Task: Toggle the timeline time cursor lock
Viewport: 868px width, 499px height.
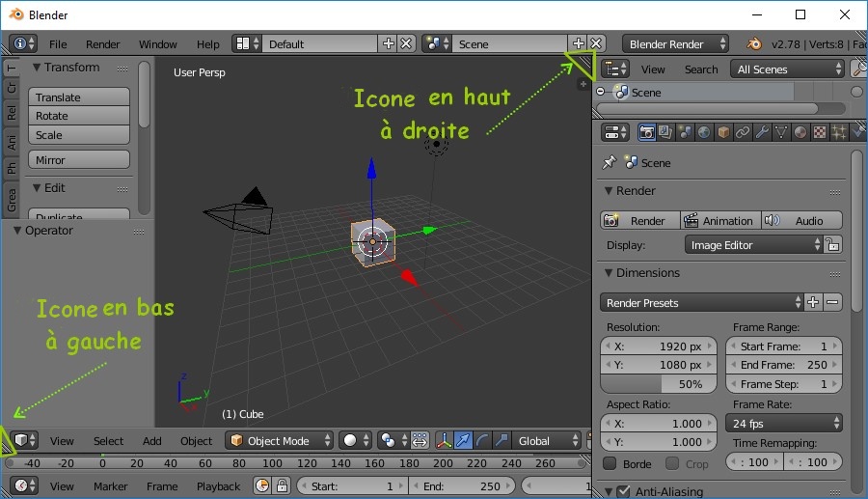Action: (282, 485)
